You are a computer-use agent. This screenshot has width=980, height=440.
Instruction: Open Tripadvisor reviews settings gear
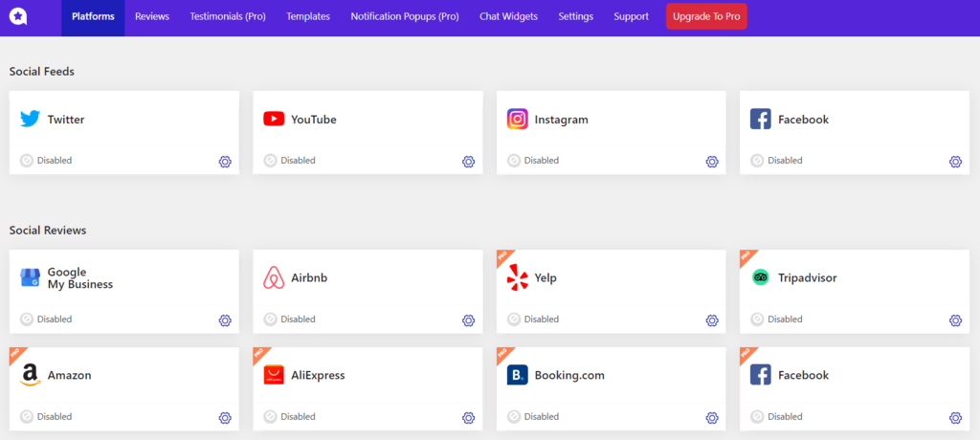955,320
